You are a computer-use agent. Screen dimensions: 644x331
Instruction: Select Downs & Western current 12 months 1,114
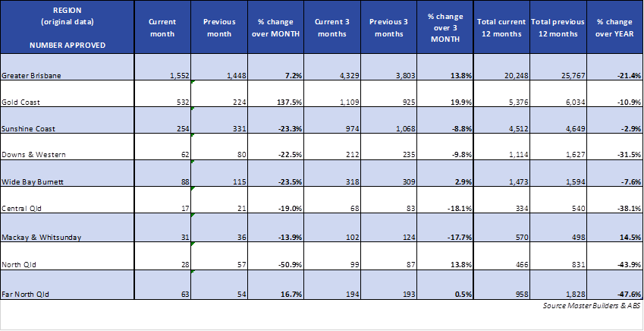click(x=501, y=147)
